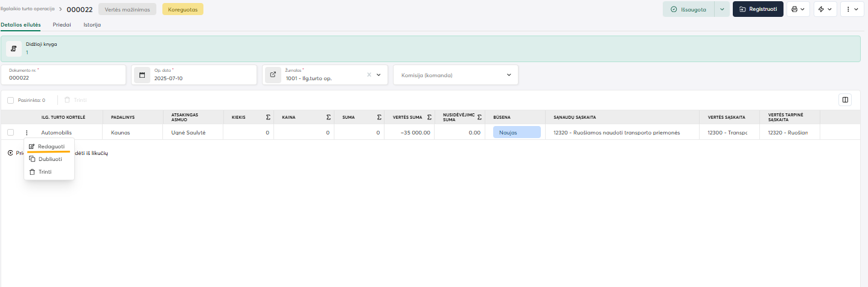
Task: Click the Dokumento nr. input field
Action: pyautogui.click(x=63, y=78)
